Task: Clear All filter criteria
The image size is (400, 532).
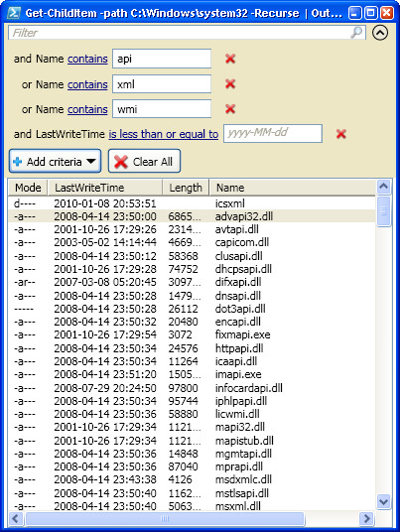Action: pos(144,162)
